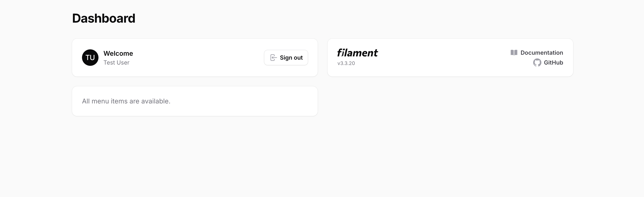Click the v3.3.20 version number

point(346,63)
